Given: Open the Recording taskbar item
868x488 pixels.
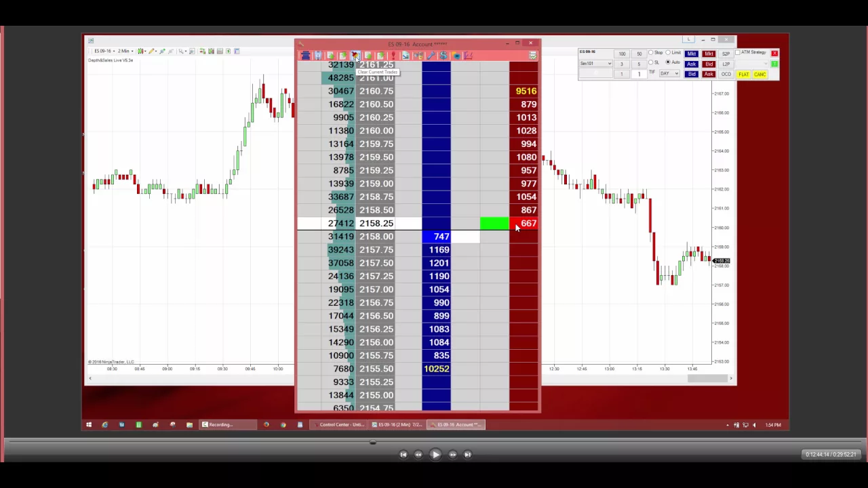Looking at the screenshot, I should (228, 425).
